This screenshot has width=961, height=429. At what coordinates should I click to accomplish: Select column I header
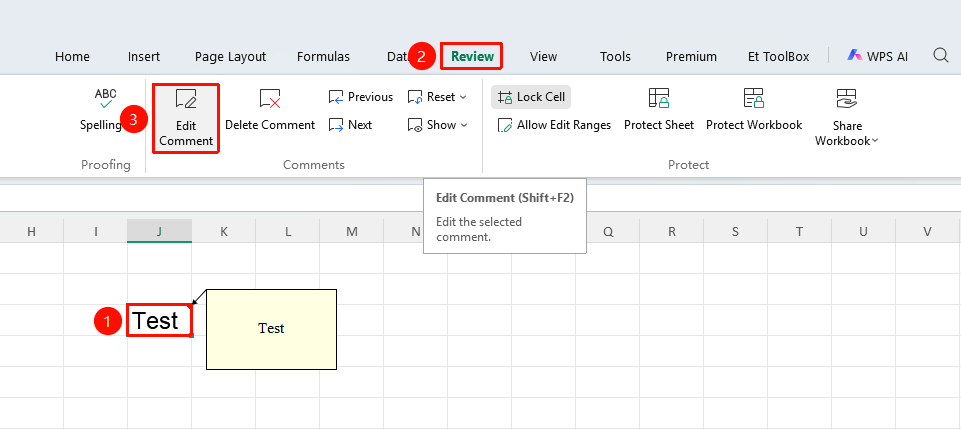point(96,231)
